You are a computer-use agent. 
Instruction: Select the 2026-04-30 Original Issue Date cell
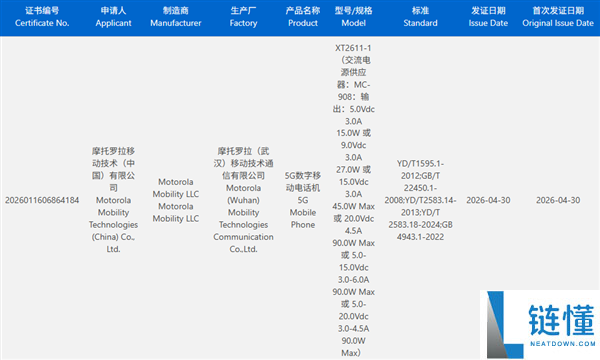coord(558,200)
